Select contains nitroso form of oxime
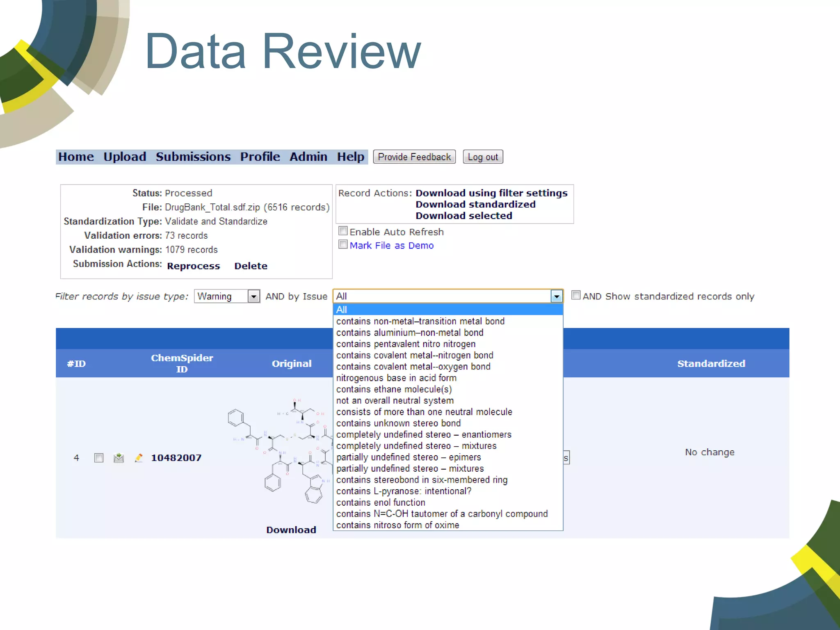 (x=448, y=525)
